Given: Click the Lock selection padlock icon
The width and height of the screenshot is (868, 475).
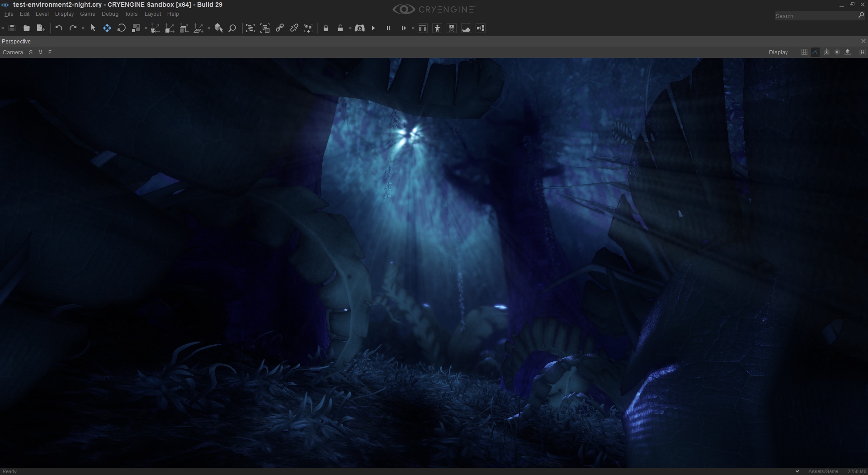Looking at the screenshot, I should click(326, 28).
